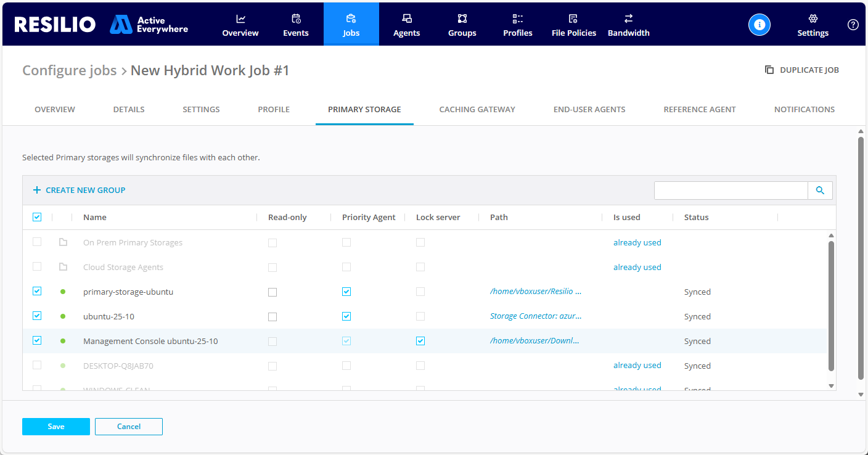Uncheck Priority Agent for ubuntu-25-10
Image resolution: width=868 pixels, height=455 pixels.
click(x=346, y=317)
